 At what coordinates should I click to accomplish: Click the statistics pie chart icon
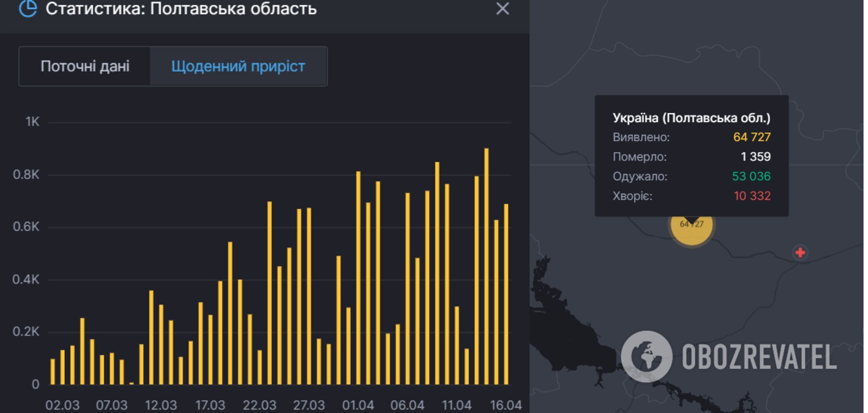[x=28, y=8]
